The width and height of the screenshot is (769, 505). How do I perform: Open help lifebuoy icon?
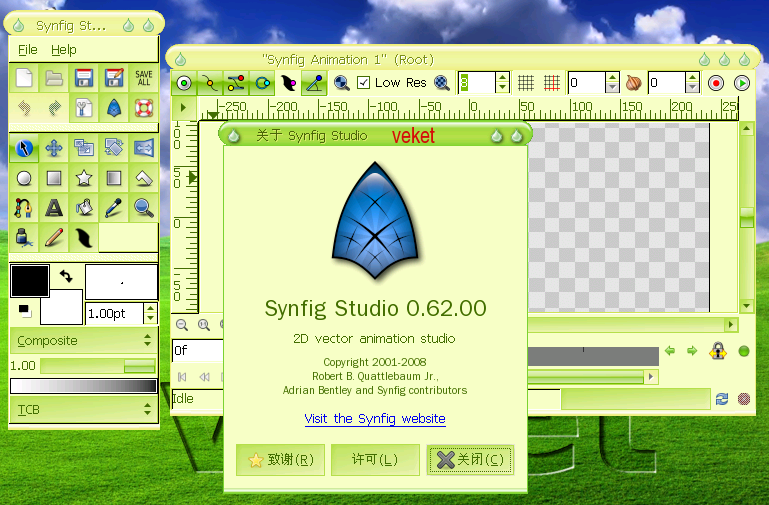pos(144,108)
